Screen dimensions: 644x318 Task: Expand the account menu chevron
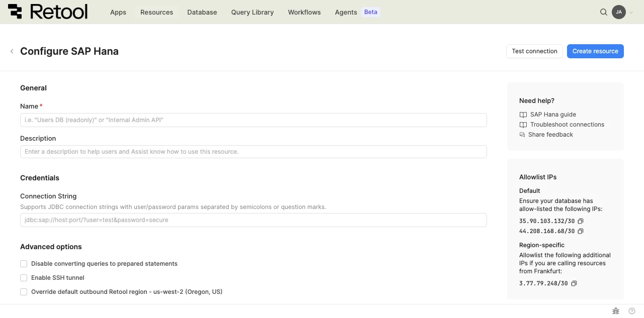pyautogui.click(x=631, y=13)
